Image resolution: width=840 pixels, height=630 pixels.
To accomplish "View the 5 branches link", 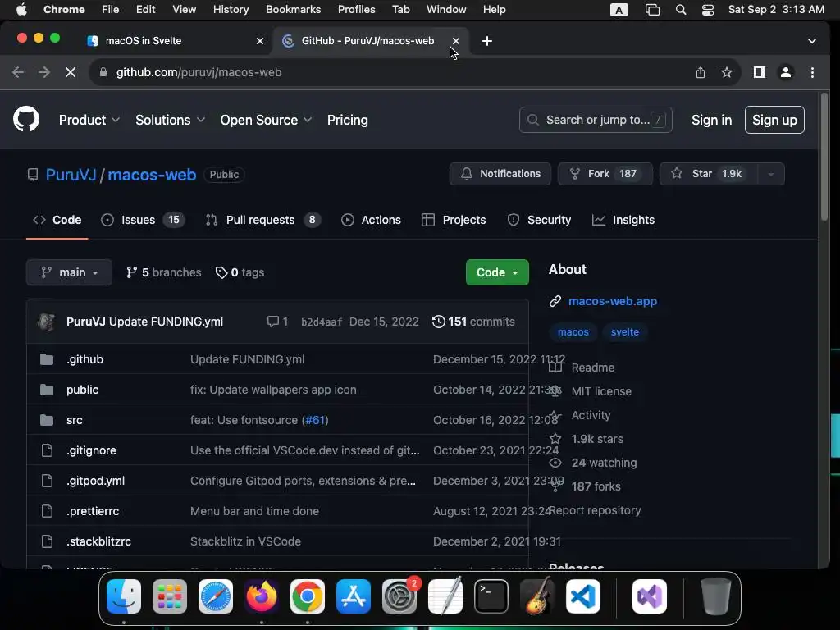I will (163, 272).
